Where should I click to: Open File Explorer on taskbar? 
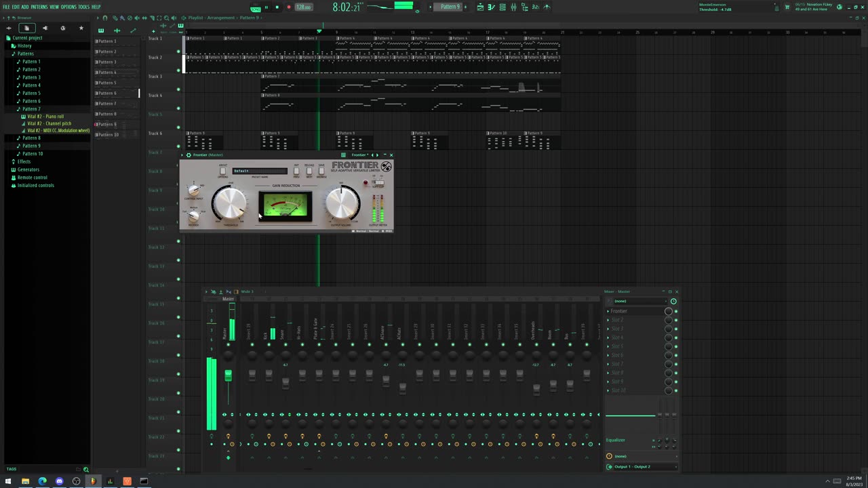(25, 481)
